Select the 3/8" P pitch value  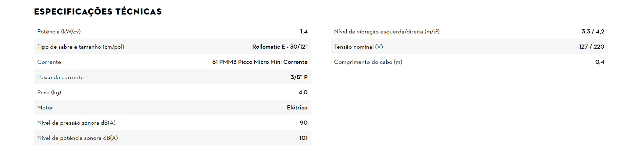click(299, 77)
